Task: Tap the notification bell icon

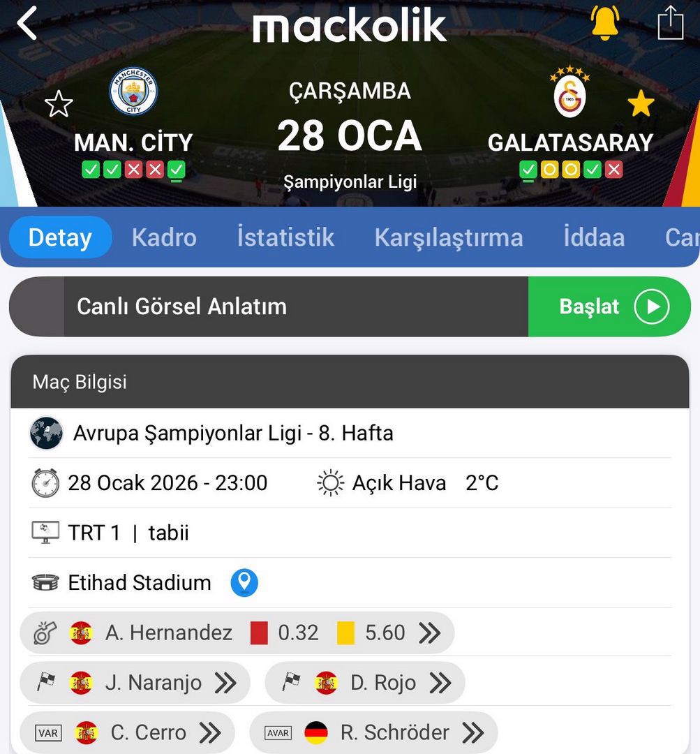Action: click(x=604, y=22)
